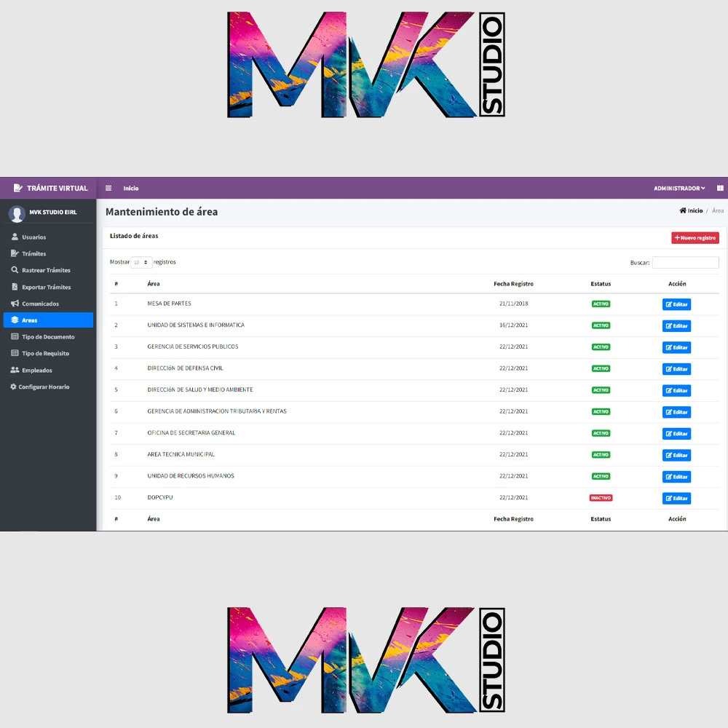Viewport: 728px width, 728px height.
Task: Click the Comunicados megaphone icon
Action: click(15, 304)
